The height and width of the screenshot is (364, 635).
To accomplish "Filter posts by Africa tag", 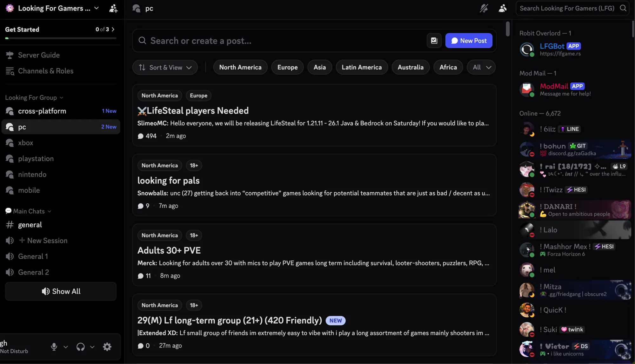I will click(x=448, y=67).
